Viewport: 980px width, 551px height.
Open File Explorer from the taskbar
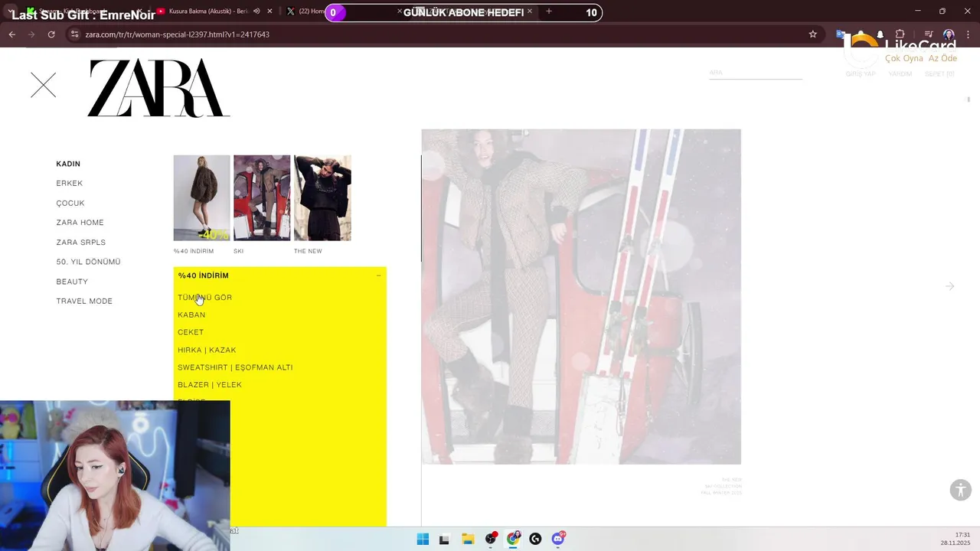coord(468,539)
